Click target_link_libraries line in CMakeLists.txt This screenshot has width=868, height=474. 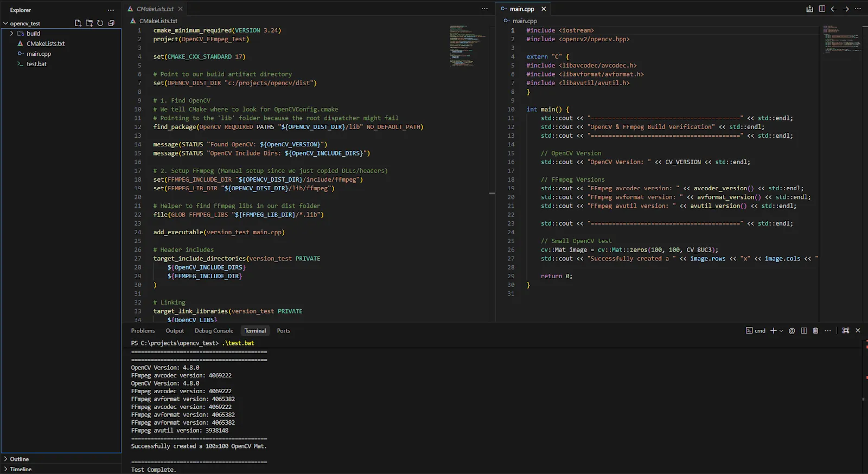click(228, 311)
